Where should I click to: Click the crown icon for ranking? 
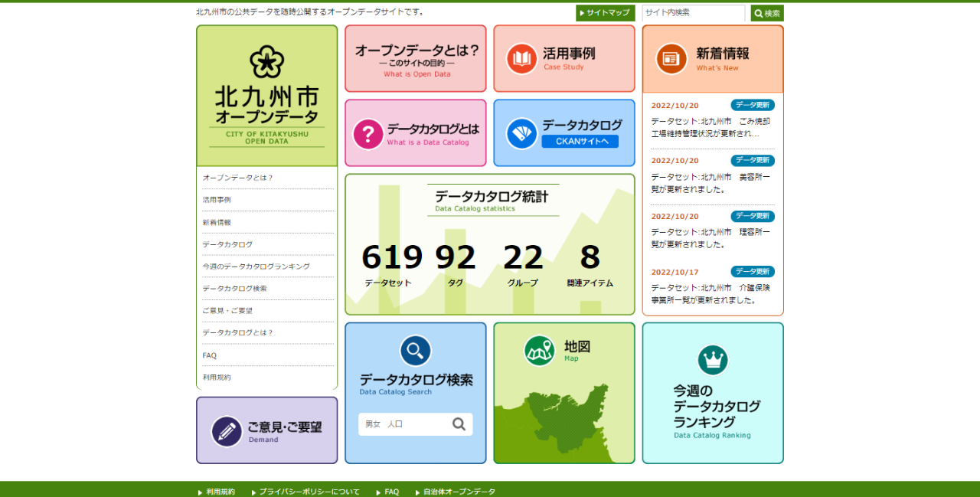(713, 360)
